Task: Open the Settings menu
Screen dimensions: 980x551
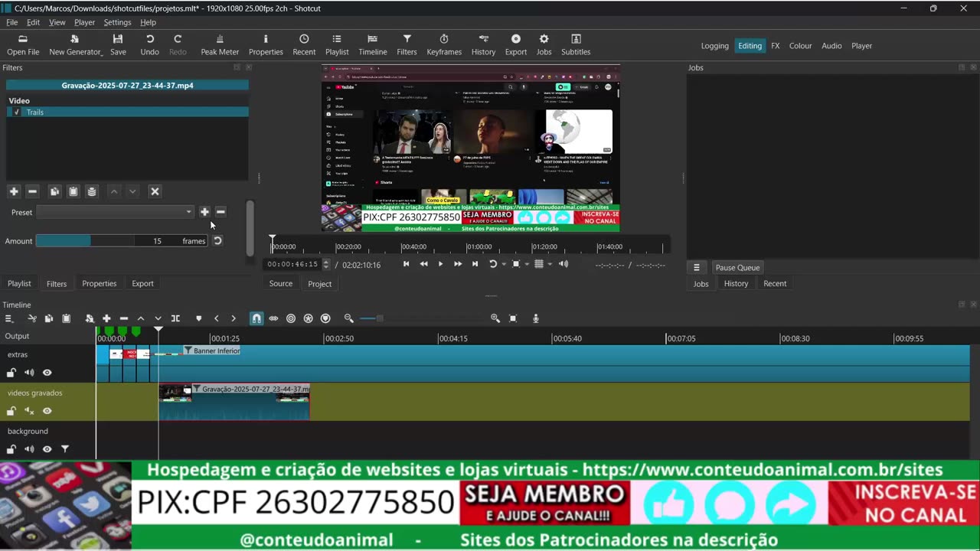Action: [117, 22]
